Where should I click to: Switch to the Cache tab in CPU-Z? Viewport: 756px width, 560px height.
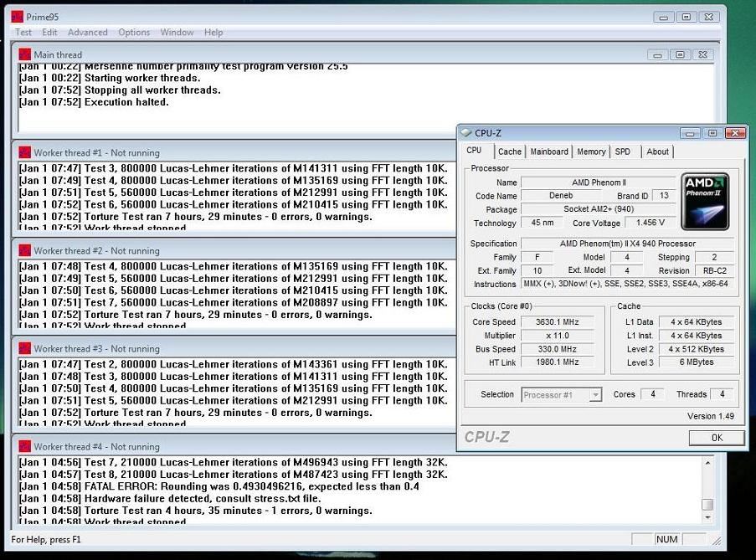pos(510,152)
